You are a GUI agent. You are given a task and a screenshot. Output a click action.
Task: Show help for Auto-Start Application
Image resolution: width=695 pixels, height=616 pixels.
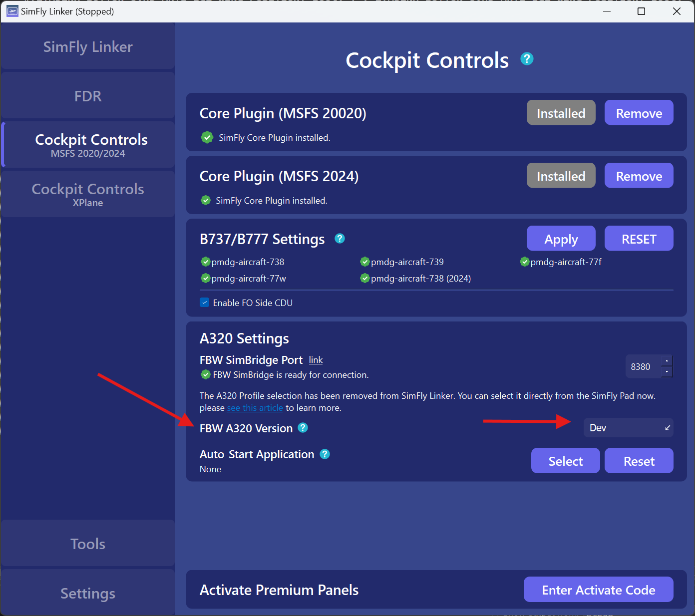pyautogui.click(x=325, y=454)
